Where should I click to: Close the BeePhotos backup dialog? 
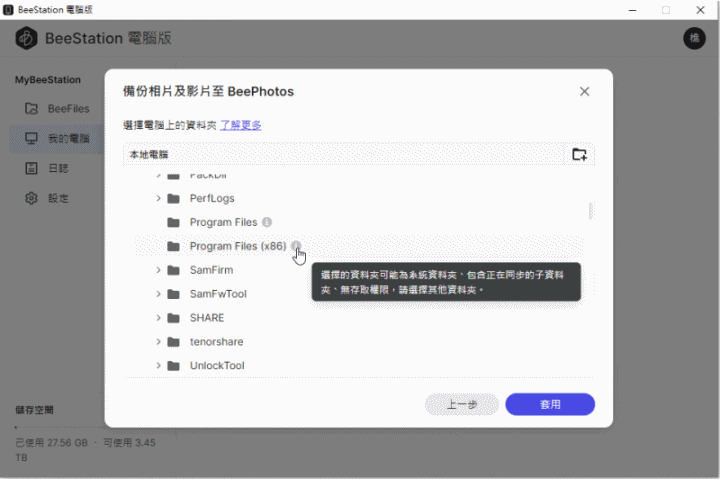(x=584, y=91)
